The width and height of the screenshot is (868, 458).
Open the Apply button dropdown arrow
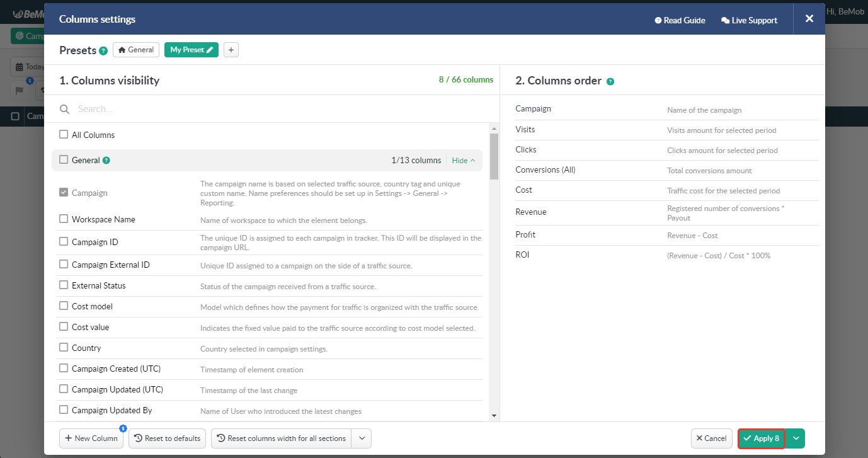(x=796, y=438)
